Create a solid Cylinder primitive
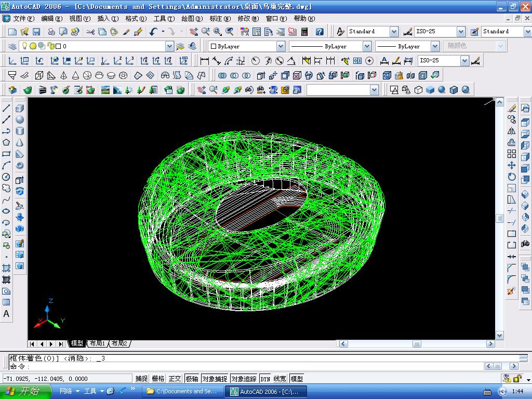This screenshot has height=399, width=532. click(x=20, y=131)
